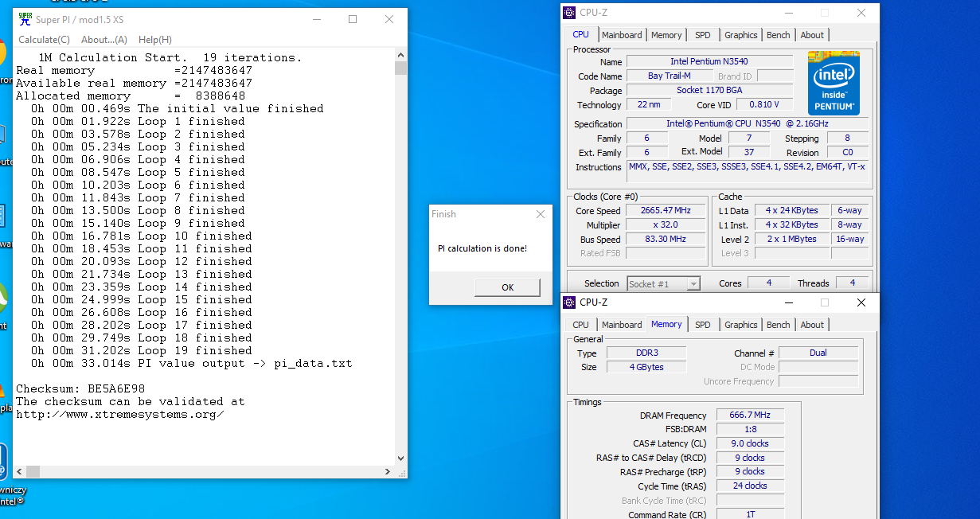
Task: Maximize the Super PI window
Action: click(353, 19)
